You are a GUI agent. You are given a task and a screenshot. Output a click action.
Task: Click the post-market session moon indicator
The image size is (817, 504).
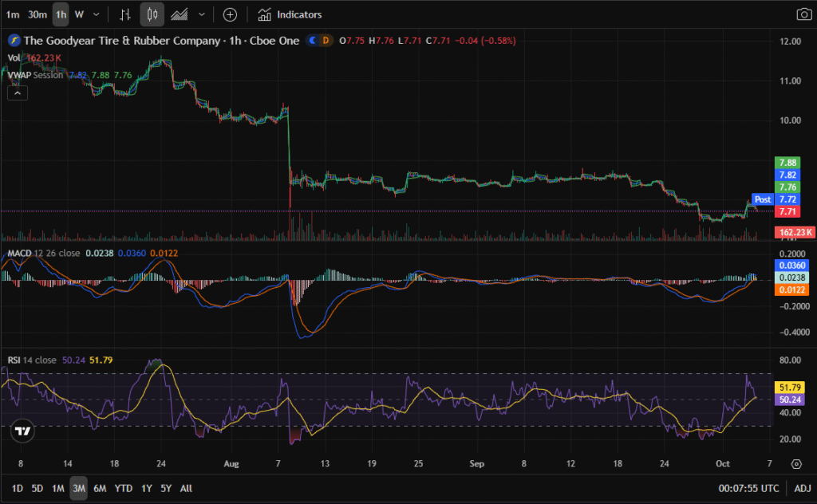[x=314, y=41]
